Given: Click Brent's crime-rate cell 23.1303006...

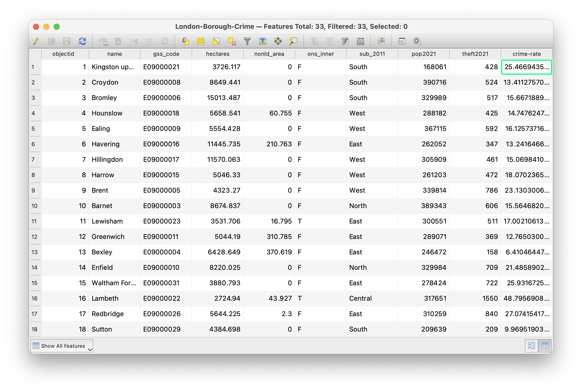Looking at the screenshot, I should [527, 191].
